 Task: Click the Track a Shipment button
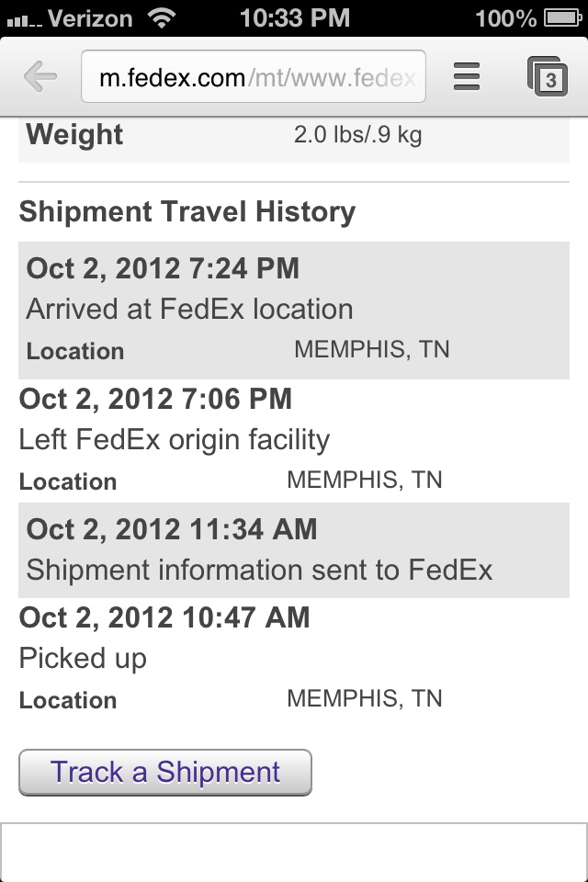(164, 773)
